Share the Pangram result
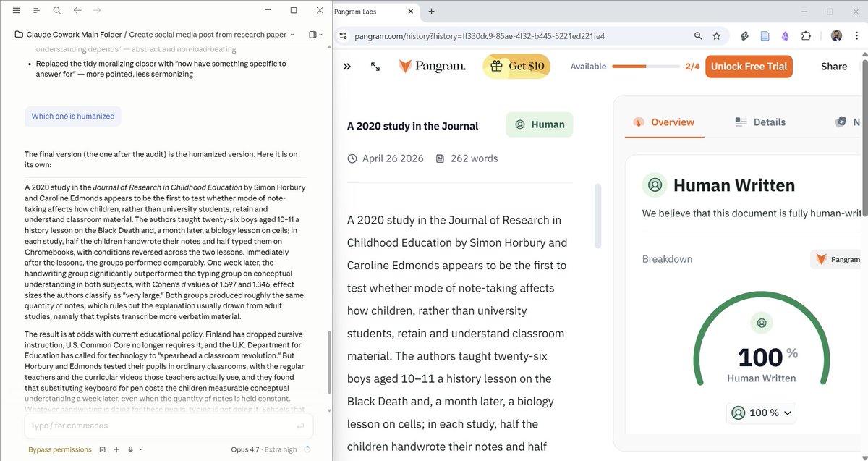The image size is (868, 461). (834, 67)
